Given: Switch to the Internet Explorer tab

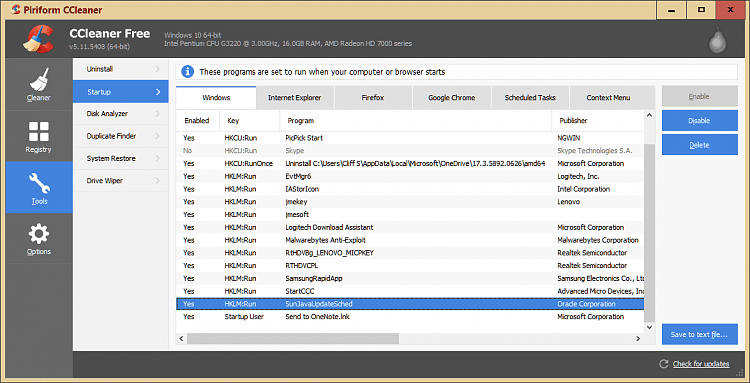Looking at the screenshot, I should pos(295,98).
